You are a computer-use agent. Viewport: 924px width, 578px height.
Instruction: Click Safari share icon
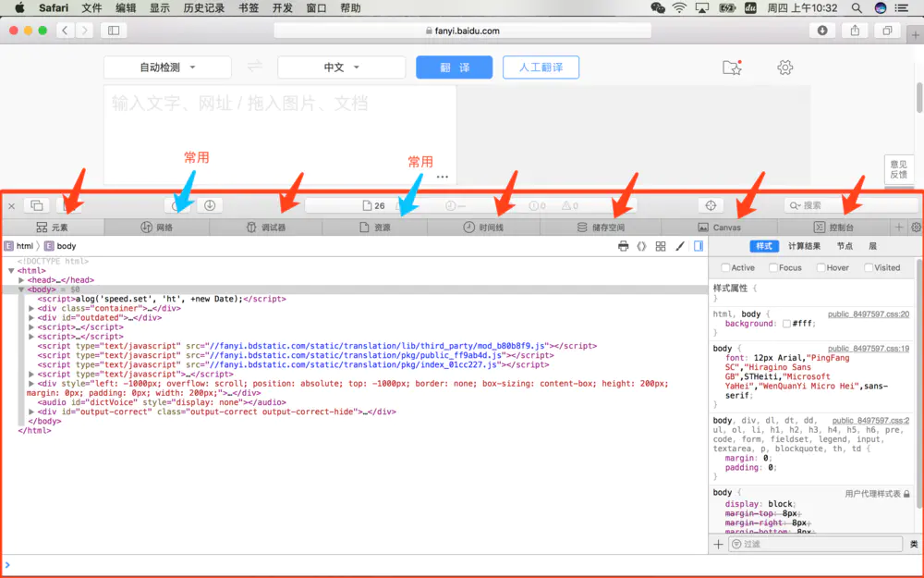pos(855,31)
